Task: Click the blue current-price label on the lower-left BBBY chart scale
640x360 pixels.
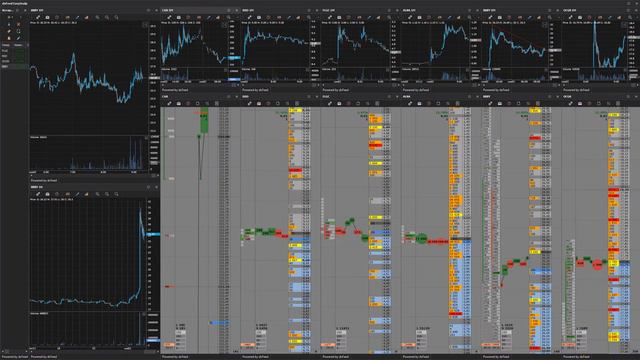Action: click(x=153, y=234)
